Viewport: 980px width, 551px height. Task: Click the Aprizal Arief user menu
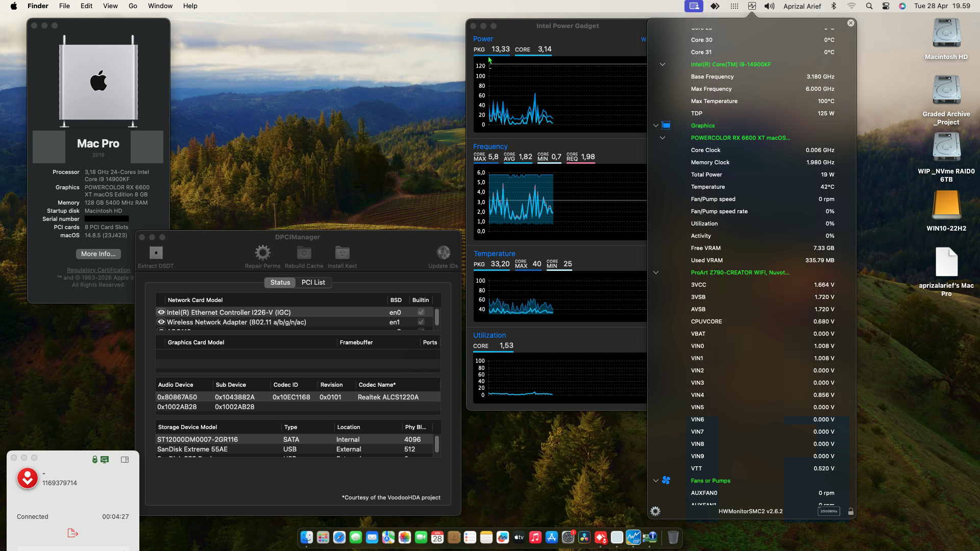(x=802, y=6)
